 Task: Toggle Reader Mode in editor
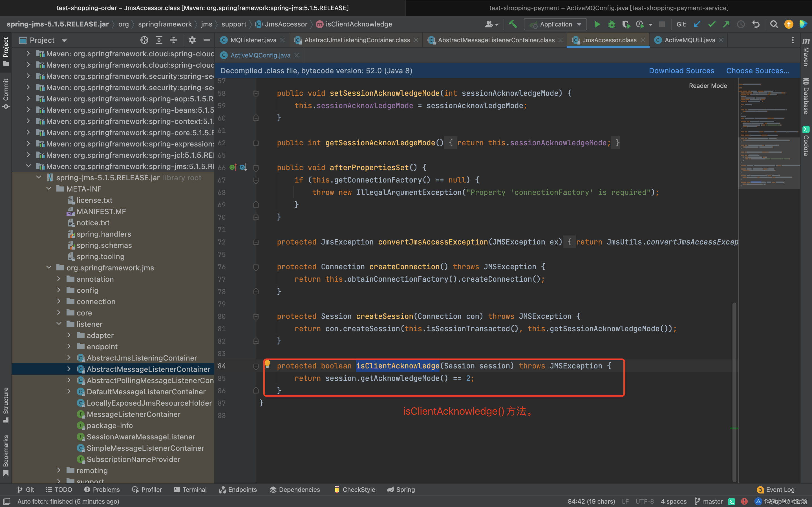[x=708, y=86]
